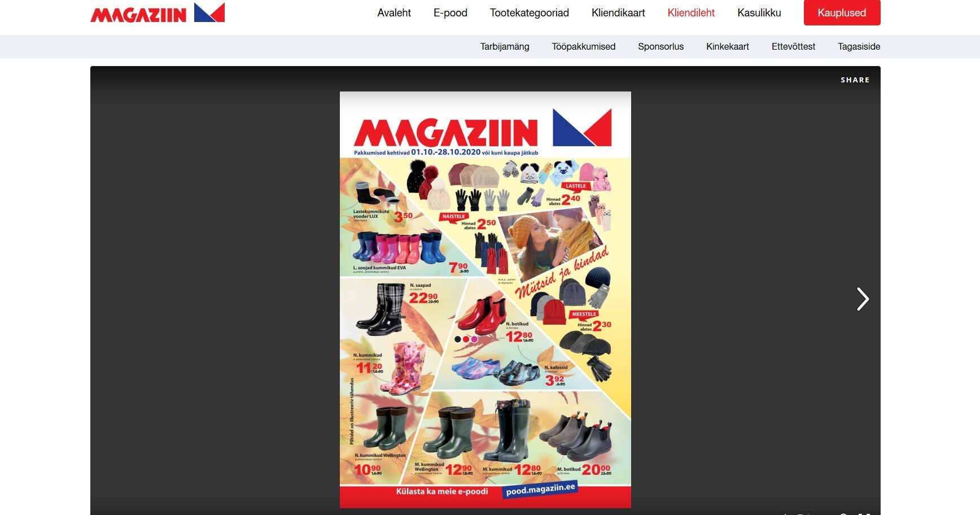Open Tootekategooriad menu item

(x=530, y=12)
